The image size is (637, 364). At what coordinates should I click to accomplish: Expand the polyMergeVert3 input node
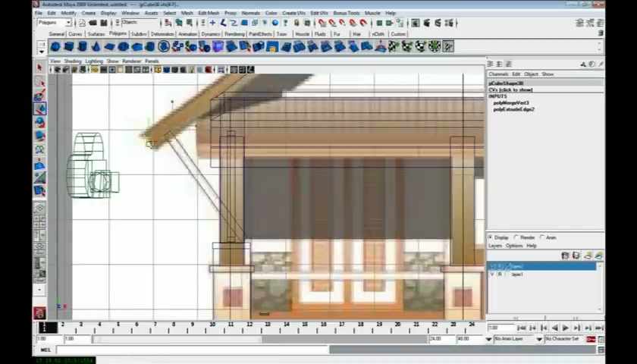(x=510, y=103)
